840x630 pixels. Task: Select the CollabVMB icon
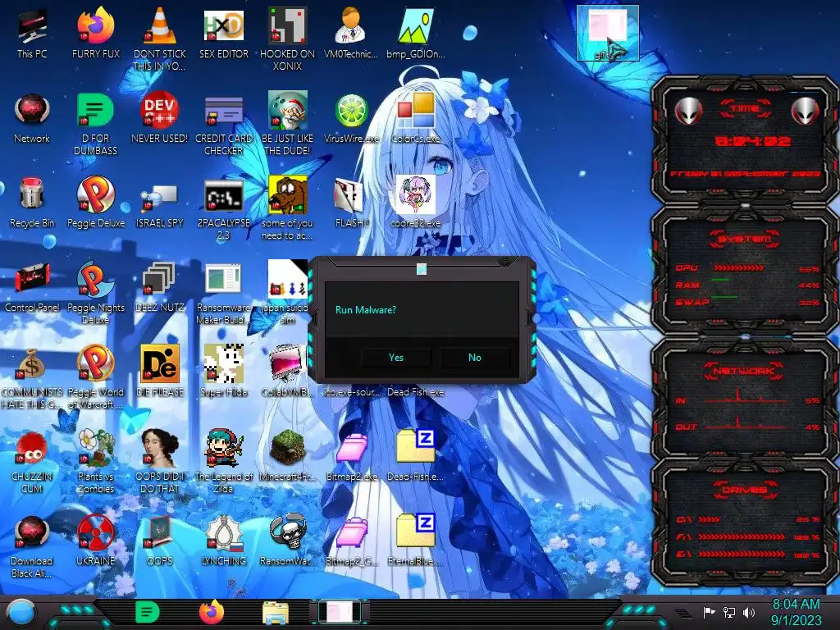pyautogui.click(x=288, y=372)
